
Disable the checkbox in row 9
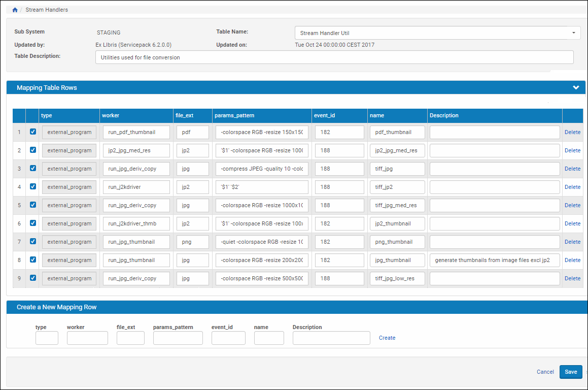33,278
